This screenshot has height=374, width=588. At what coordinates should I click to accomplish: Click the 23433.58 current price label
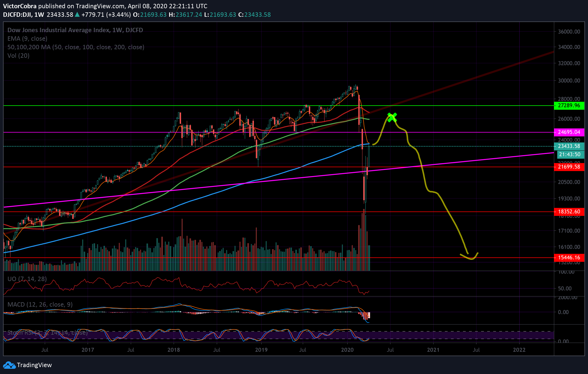[569, 146]
